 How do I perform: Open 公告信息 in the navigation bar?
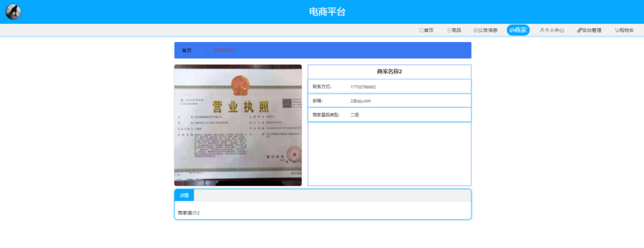coord(485,30)
